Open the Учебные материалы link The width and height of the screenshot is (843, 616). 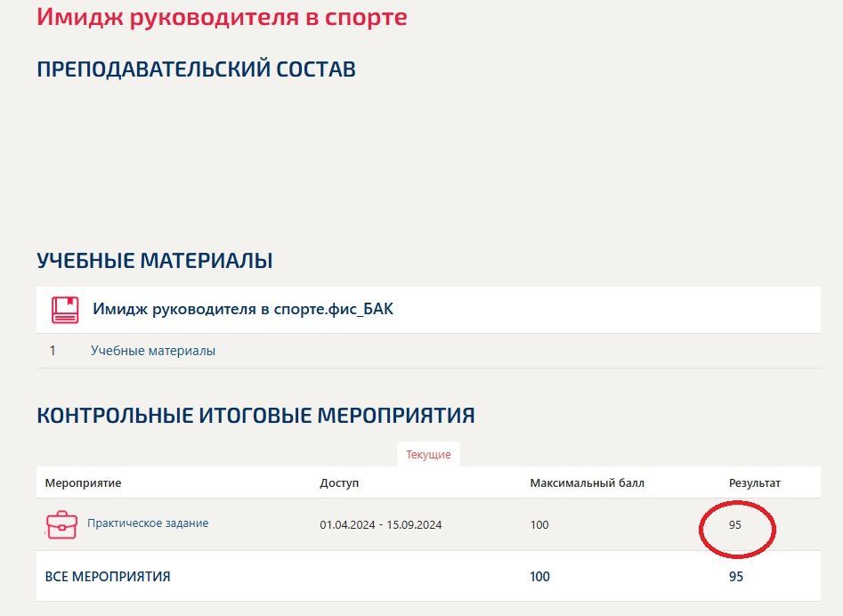tap(153, 351)
